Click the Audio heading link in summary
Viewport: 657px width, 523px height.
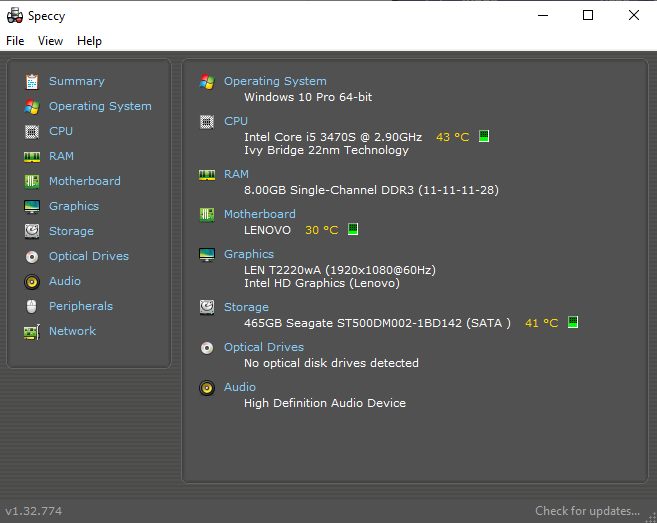(x=239, y=387)
